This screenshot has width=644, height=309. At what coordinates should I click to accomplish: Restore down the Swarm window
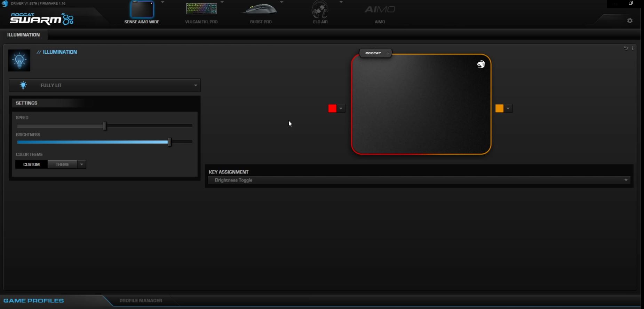point(631,3)
